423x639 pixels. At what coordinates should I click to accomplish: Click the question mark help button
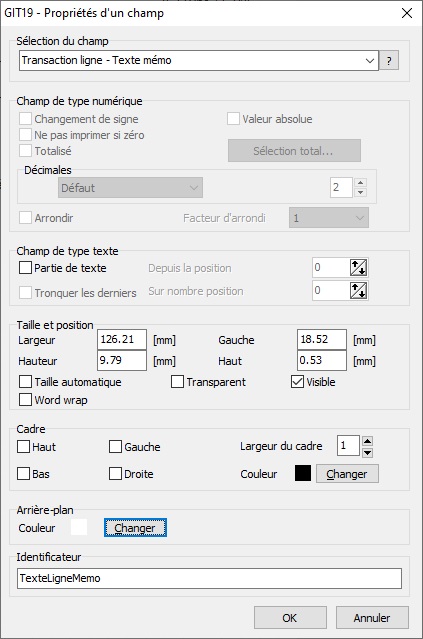[x=389, y=61]
